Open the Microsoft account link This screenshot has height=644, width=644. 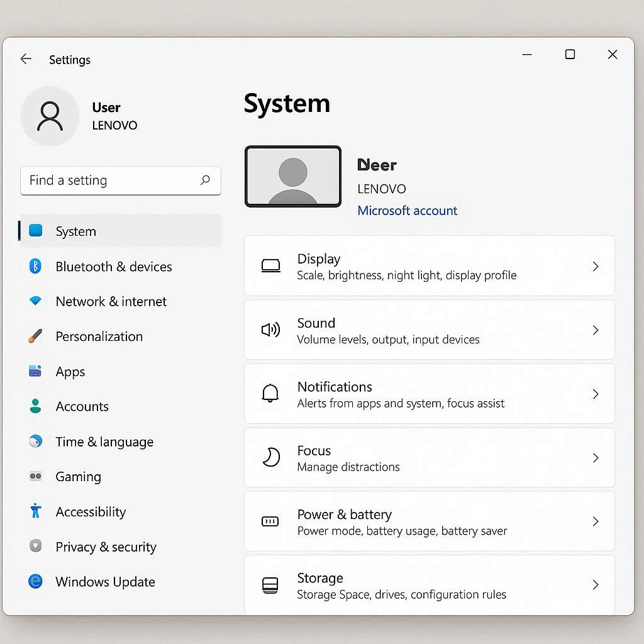tap(407, 211)
